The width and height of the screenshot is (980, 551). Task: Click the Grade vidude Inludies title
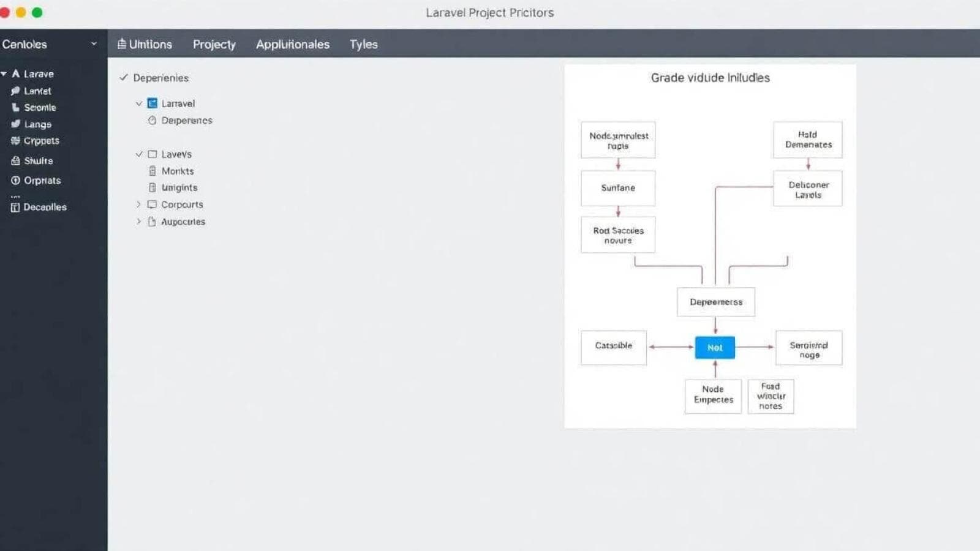tap(710, 78)
